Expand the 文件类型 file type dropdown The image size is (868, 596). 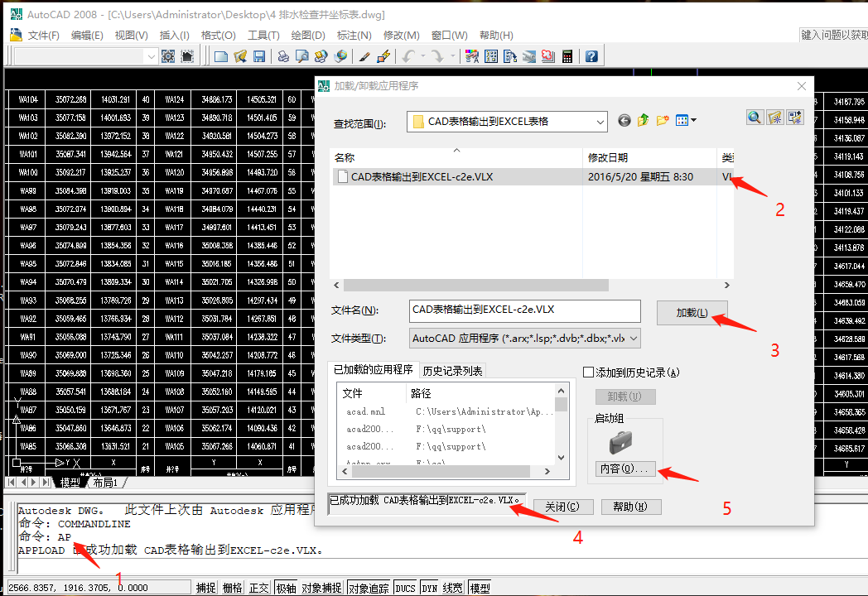tap(634, 338)
